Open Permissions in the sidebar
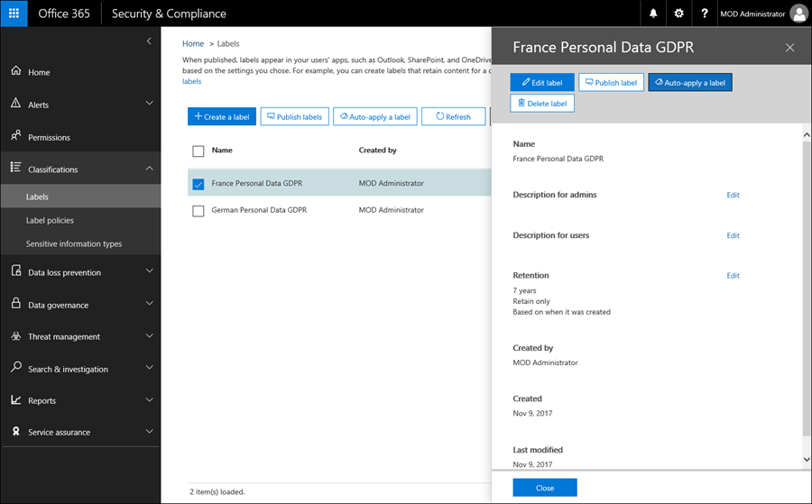812x504 pixels. click(x=49, y=137)
